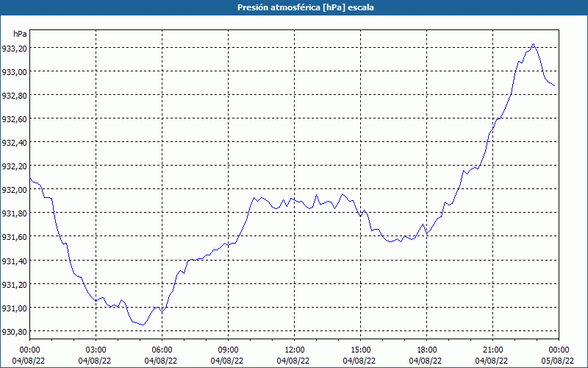
Task: Click the pressure curve peak above 933,20
Action: coord(534,44)
